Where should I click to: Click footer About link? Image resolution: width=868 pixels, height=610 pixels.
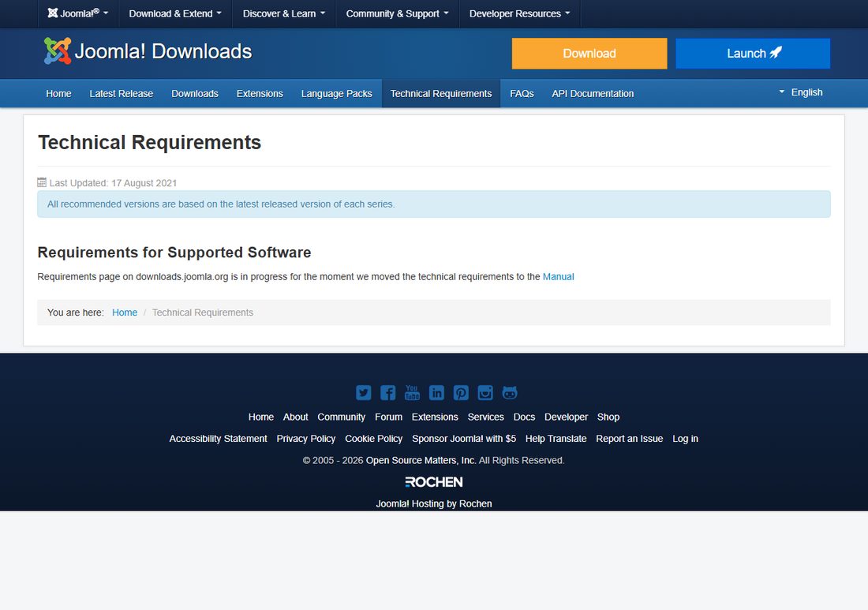(x=296, y=417)
